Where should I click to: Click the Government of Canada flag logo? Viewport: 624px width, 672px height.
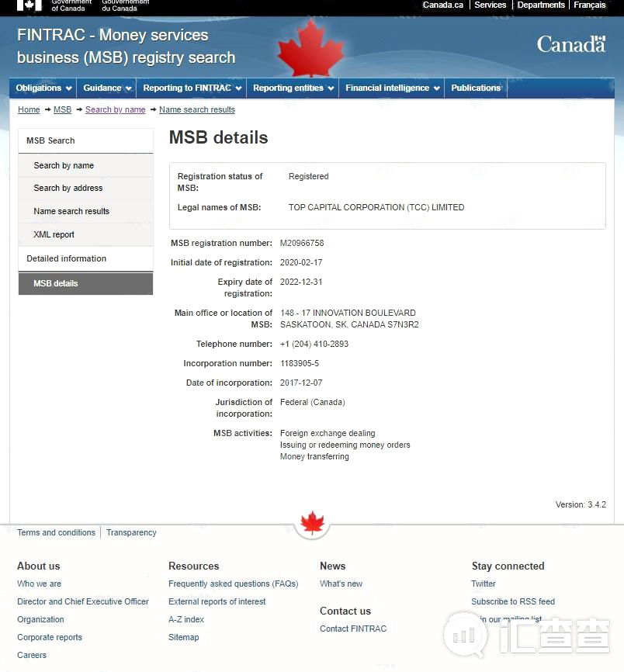pyautogui.click(x=29, y=5)
